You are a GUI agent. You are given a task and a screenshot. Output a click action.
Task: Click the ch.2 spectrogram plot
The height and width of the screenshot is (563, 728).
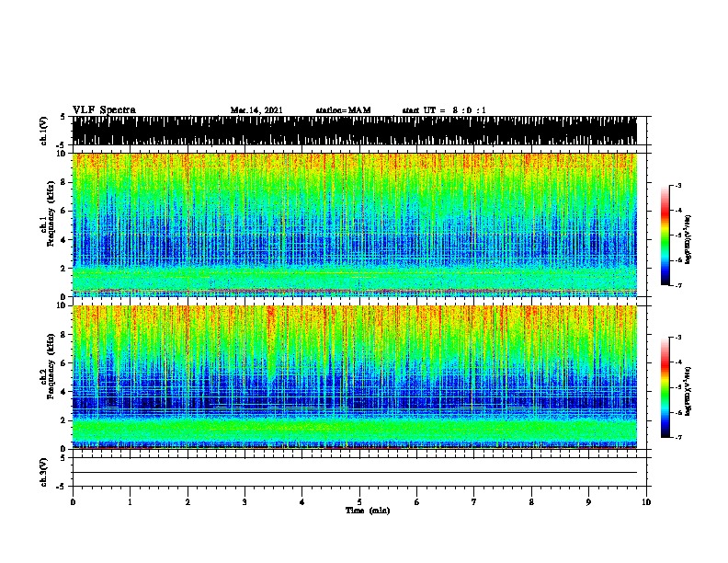click(x=355, y=377)
